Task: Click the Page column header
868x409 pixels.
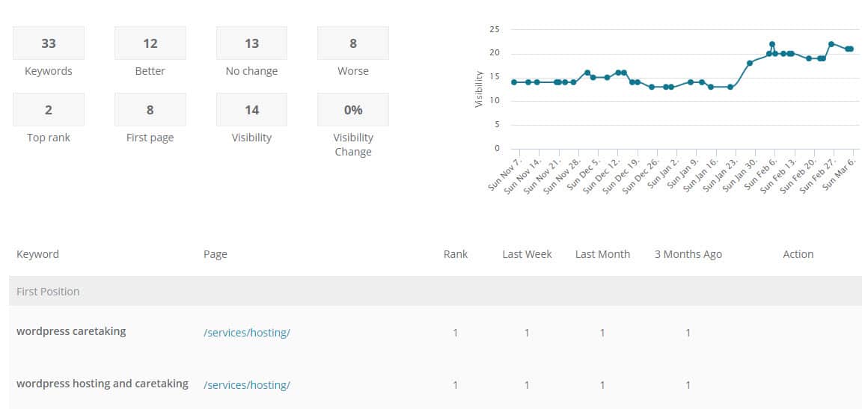Action: (x=215, y=254)
